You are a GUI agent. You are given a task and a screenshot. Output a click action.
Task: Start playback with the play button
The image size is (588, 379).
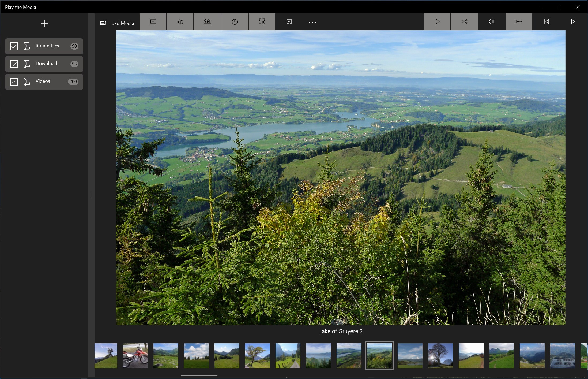pos(437,22)
